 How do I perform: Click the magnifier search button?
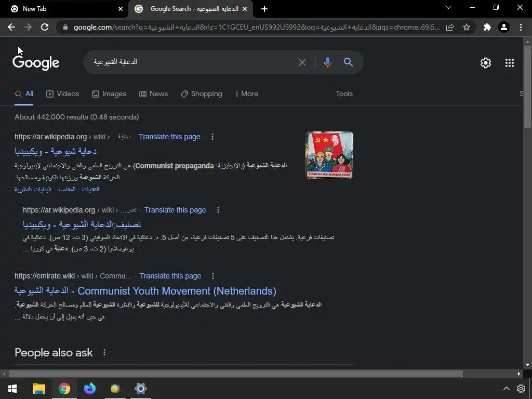[x=348, y=62]
